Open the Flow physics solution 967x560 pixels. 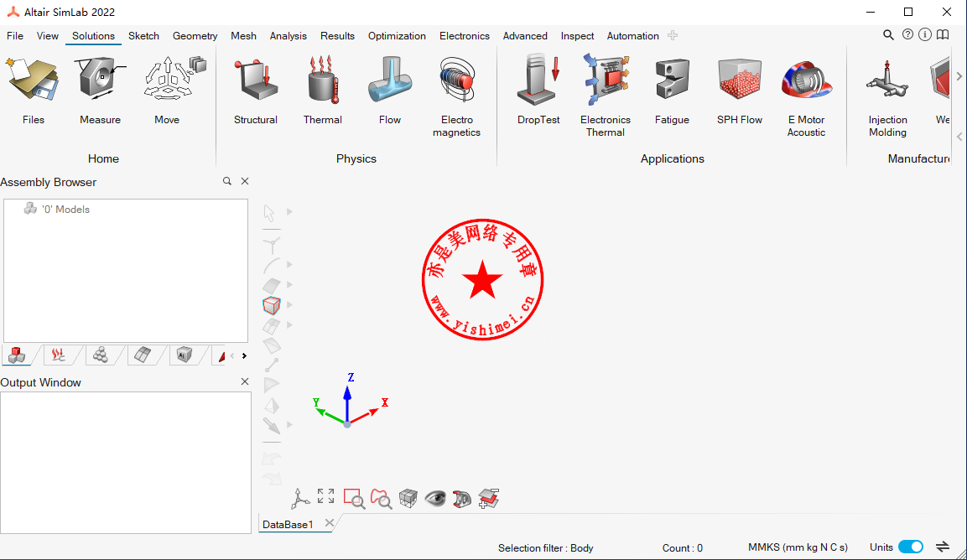click(390, 90)
